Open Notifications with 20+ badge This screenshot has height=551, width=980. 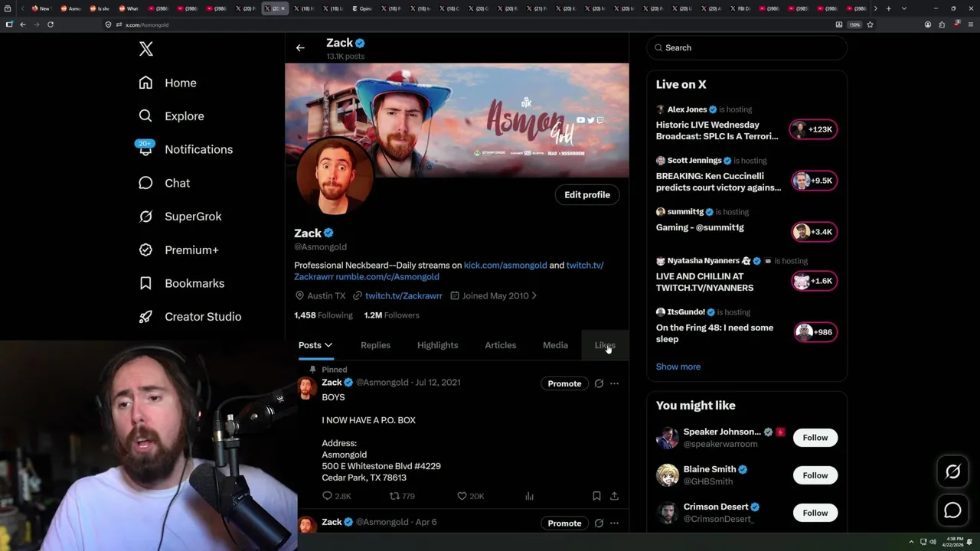[185, 149]
